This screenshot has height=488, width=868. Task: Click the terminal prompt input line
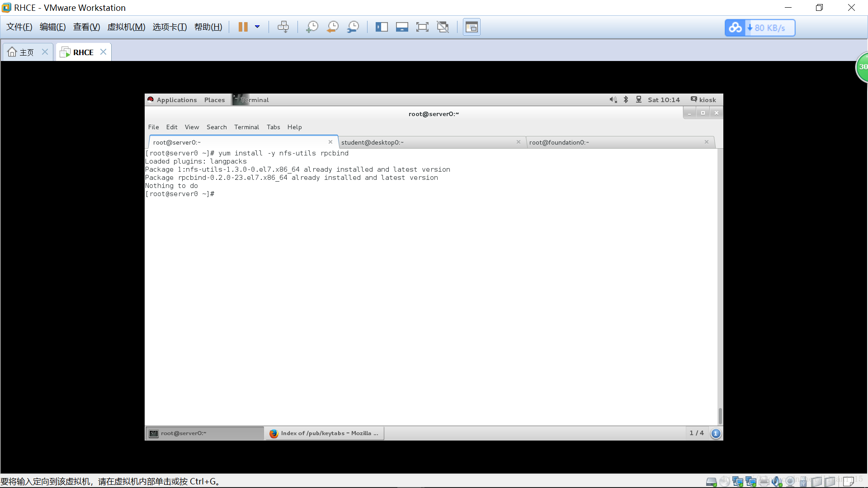(x=431, y=194)
